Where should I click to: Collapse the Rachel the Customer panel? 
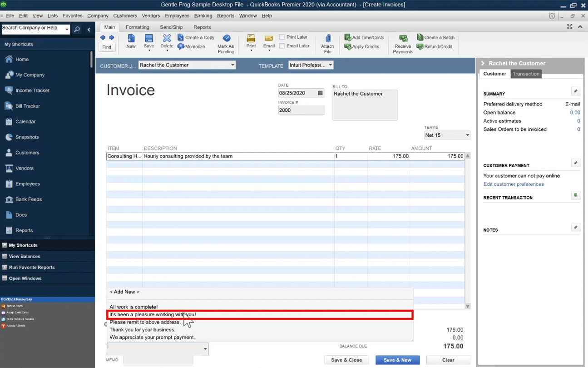[483, 64]
